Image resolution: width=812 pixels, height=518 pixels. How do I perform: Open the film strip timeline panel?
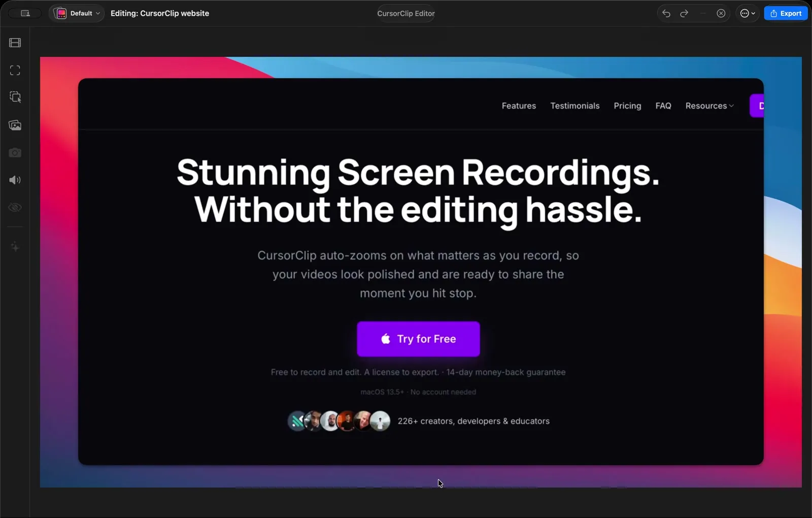[x=15, y=43]
